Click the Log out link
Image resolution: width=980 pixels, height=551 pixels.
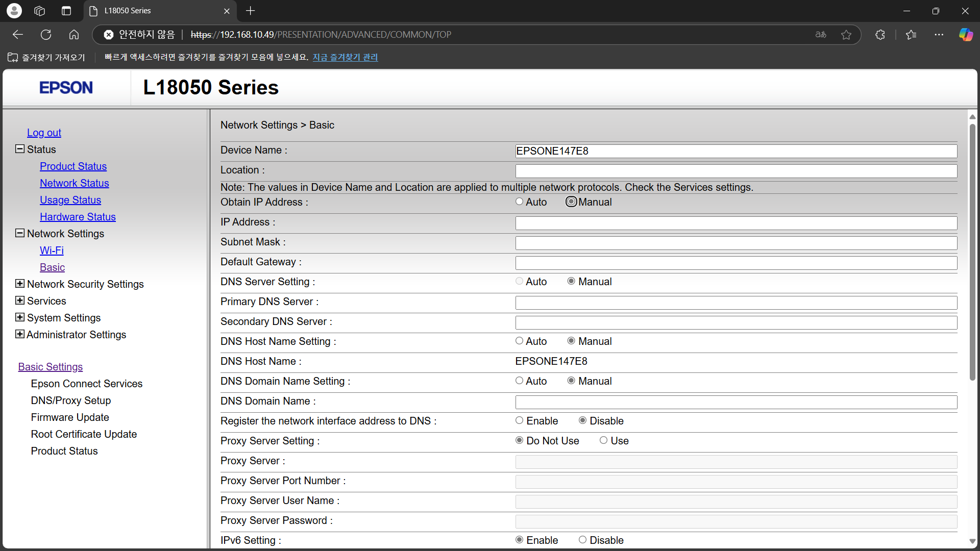coord(44,133)
